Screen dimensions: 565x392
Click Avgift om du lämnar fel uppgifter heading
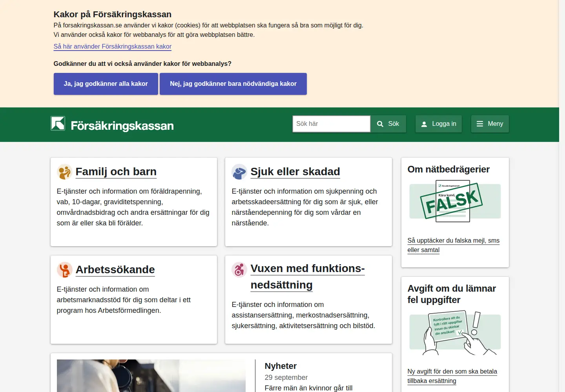pyautogui.click(x=452, y=294)
